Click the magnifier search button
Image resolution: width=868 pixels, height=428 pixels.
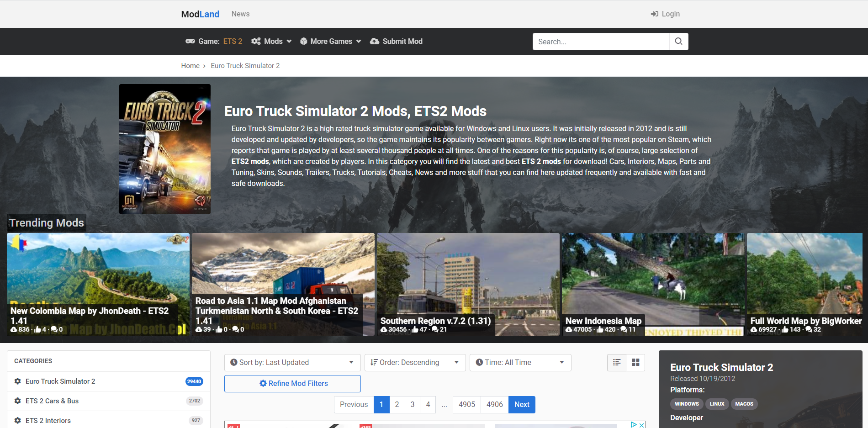pos(679,42)
